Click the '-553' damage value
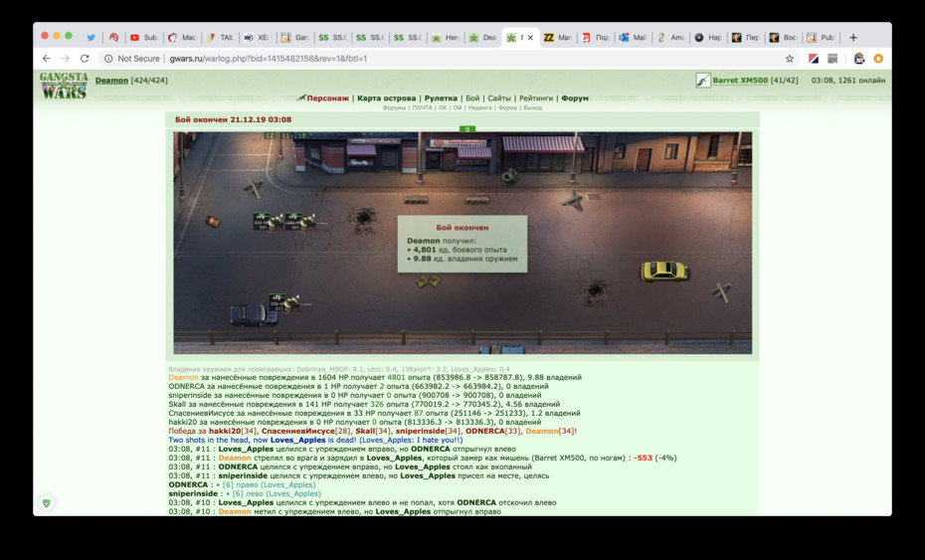Screen dimensions: 925x560 [x=643, y=458]
